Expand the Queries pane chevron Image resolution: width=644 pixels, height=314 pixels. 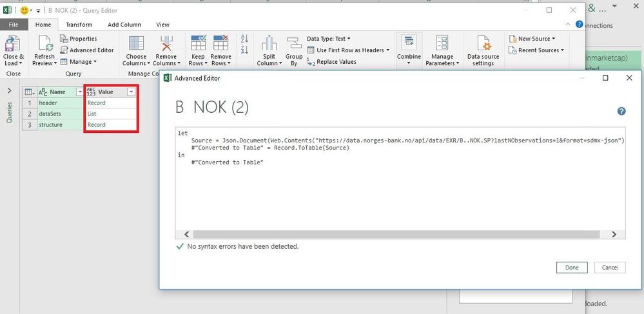pos(10,90)
